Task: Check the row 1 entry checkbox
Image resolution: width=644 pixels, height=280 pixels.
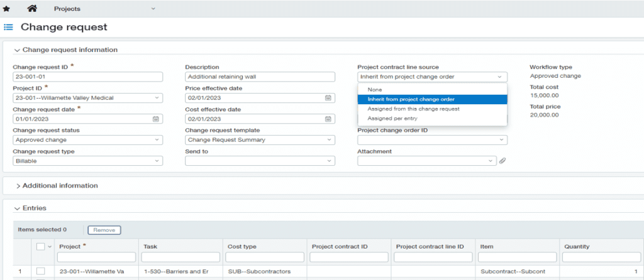Action: (40, 271)
